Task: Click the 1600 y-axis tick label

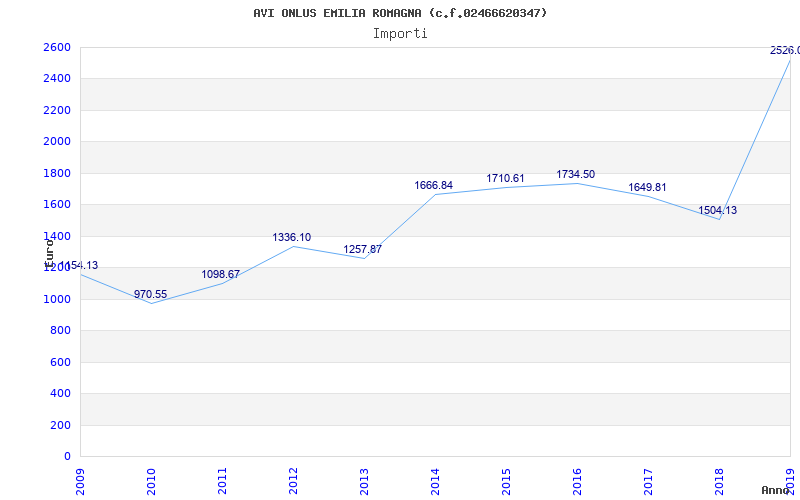Action: (x=57, y=205)
